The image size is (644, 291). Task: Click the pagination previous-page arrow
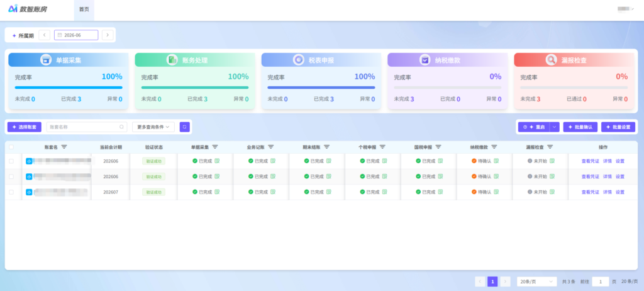coord(480,282)
